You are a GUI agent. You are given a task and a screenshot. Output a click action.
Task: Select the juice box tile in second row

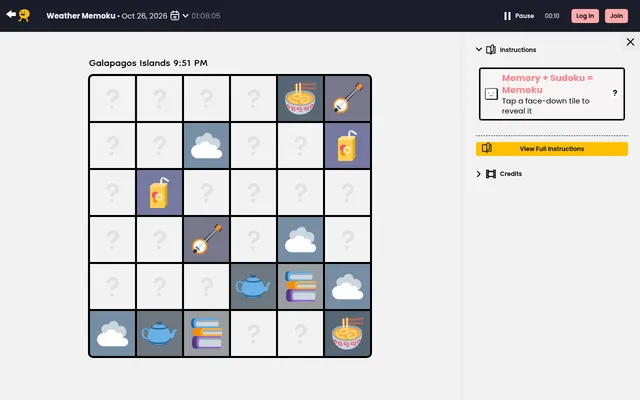pyautogui.click(x=347, y=145)
